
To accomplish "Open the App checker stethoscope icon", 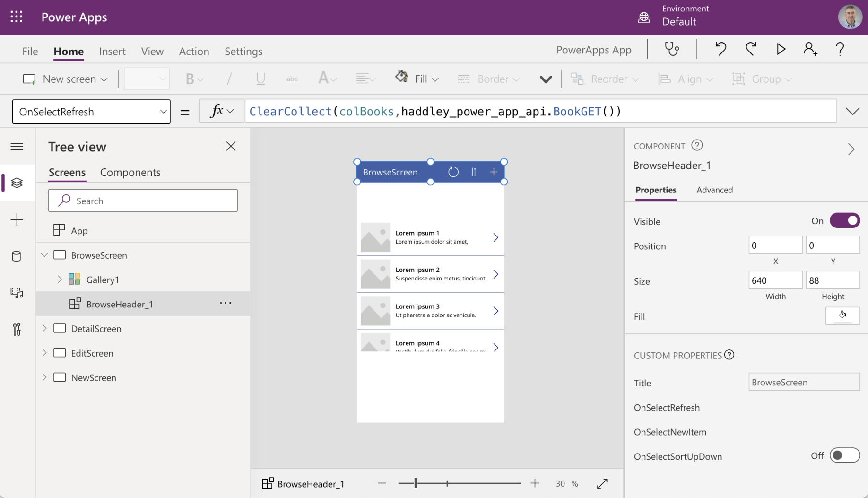I will coord(672,49).
